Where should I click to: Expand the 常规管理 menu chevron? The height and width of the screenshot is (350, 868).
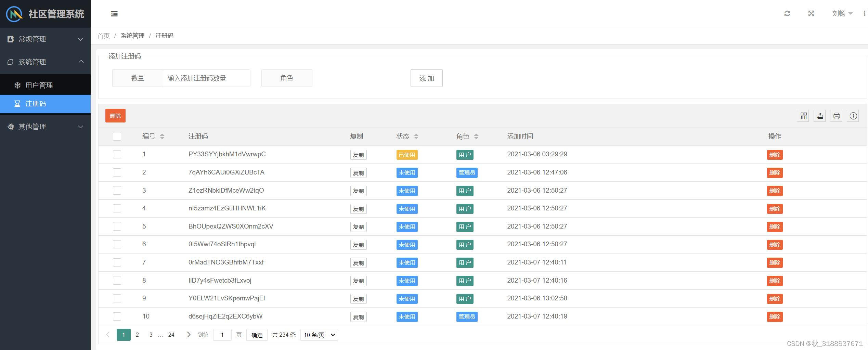[x=81, y=39]
